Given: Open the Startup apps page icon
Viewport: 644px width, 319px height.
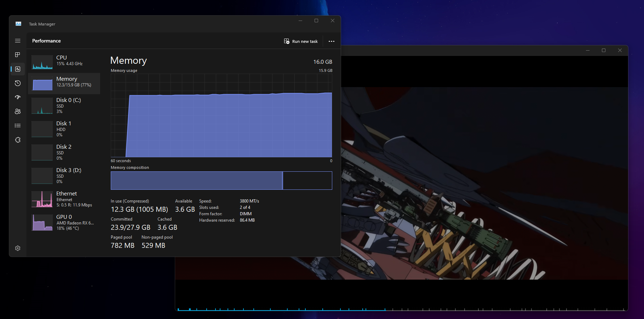Looking at the screenshot, I should click(x=18, y=97).
